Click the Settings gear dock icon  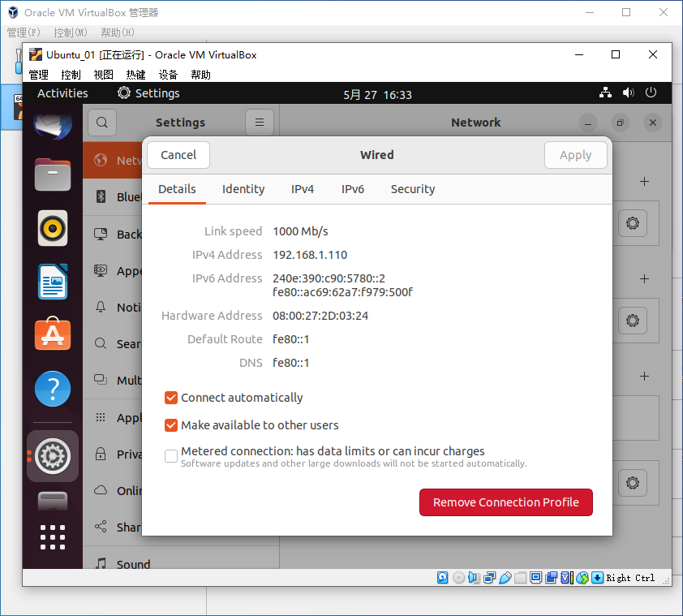click(x=53, y=456)
